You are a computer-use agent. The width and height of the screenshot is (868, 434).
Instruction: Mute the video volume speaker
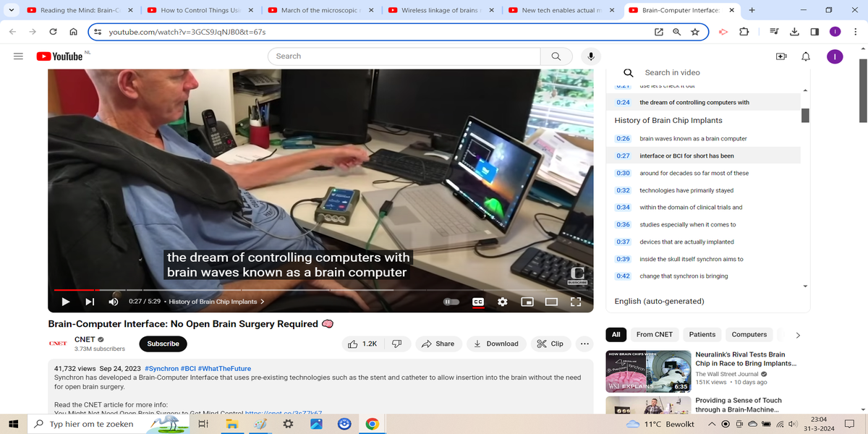(x=114, y=302)
